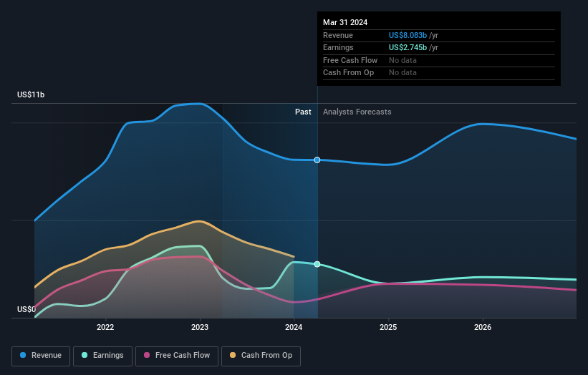Toggle the Earnings legend button
This screenshot has width=588, height=375.
click(x=102, y=356)
